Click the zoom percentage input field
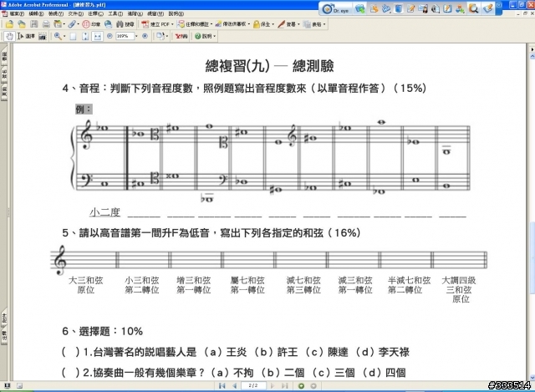 (x=125, y=36)
